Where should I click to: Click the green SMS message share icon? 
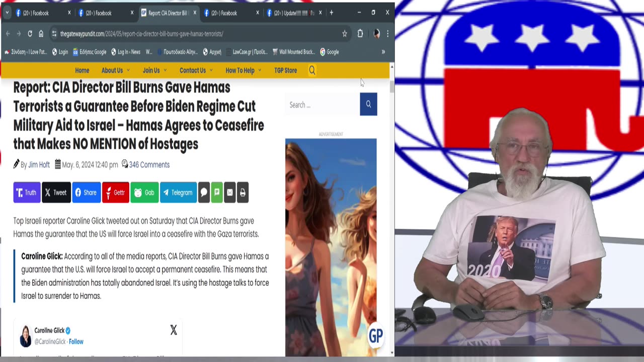click(217, 193)
